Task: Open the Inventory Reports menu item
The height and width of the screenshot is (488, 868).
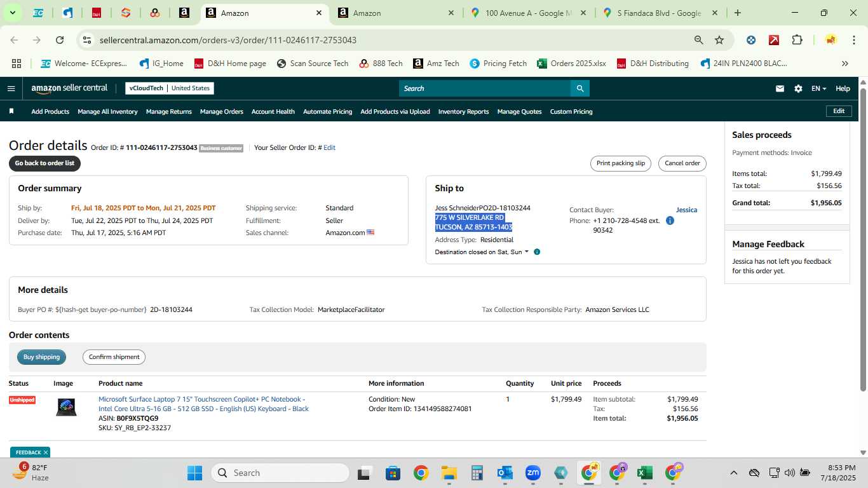Action: pos(464,111)
